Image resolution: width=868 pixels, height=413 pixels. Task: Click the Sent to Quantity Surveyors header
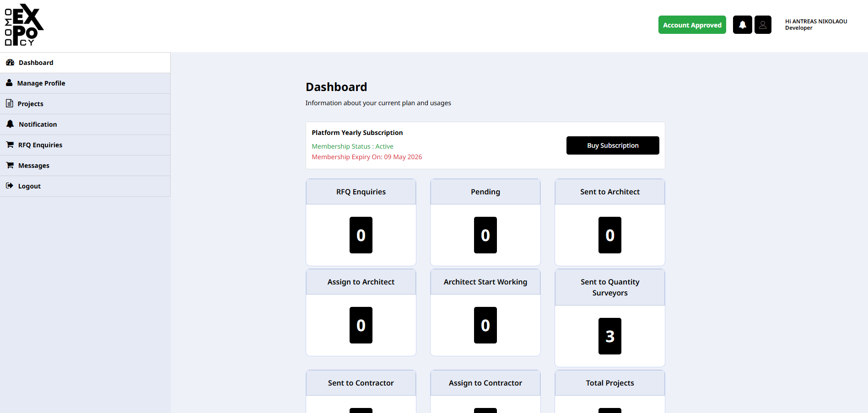[610, 287]
